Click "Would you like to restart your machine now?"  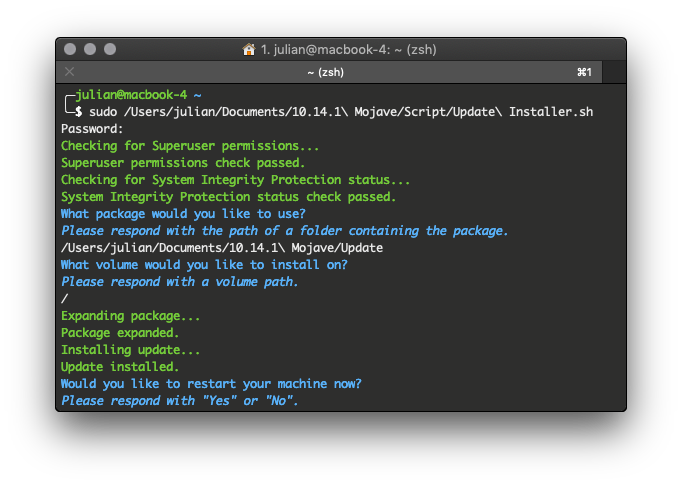click(x=211, y=384)
